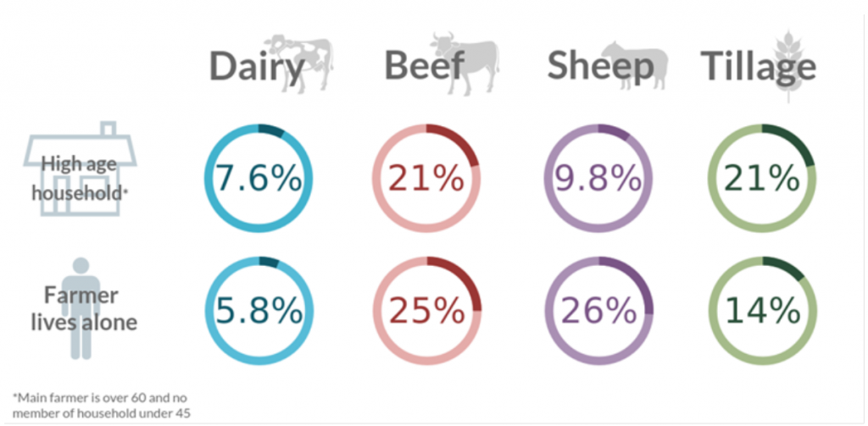Screen dimensions: 868x426
Task: Click the Sheep 26% donut chart
Action: point(598,311)
